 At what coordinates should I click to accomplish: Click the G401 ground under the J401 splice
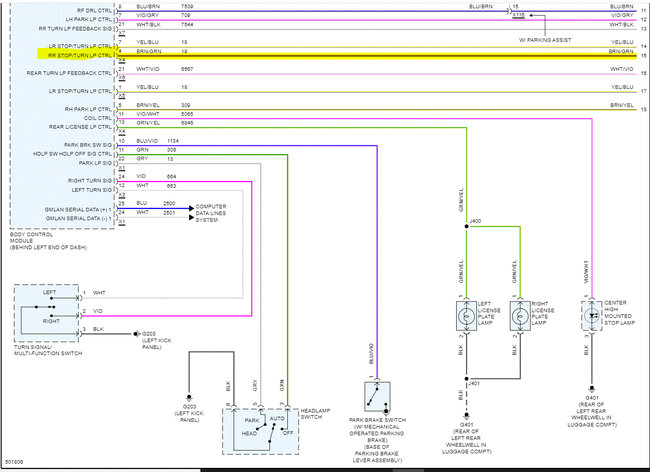(x=466, y=415)
